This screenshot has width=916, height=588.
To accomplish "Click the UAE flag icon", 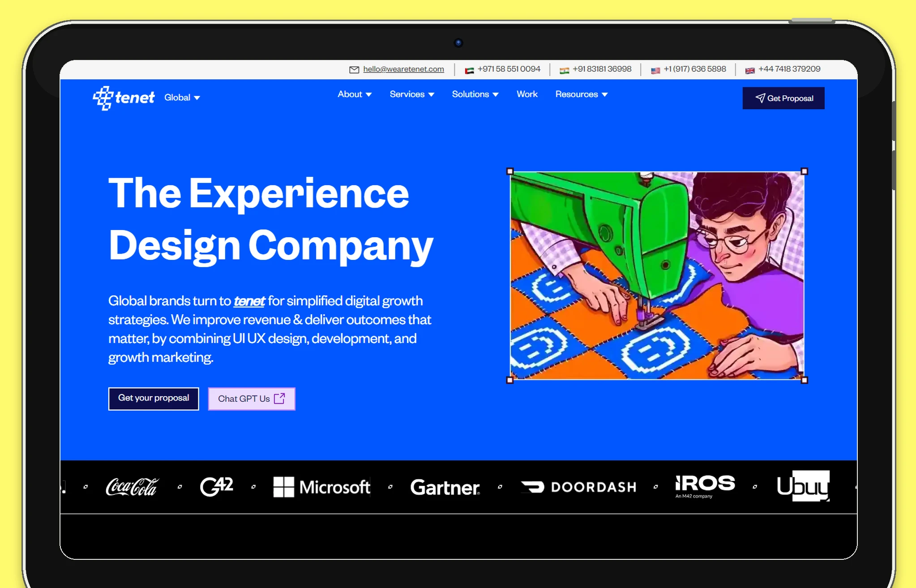I will 469,70.
